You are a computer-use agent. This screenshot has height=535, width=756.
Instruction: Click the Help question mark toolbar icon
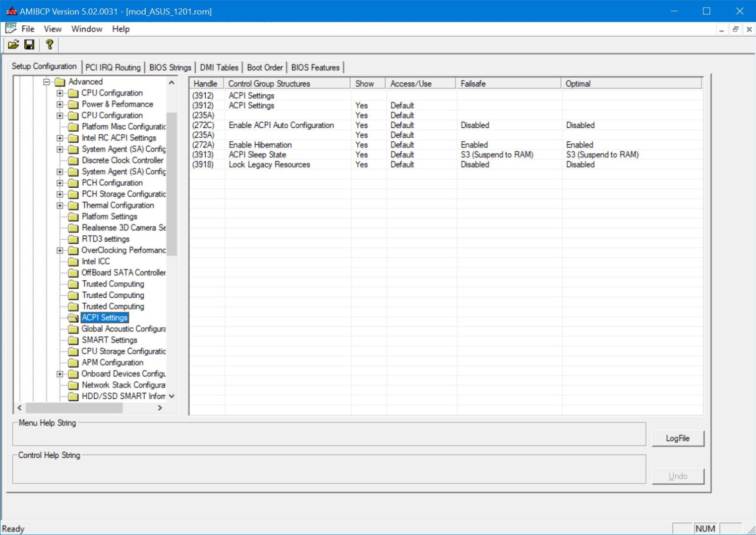click(x=49, y=45)
